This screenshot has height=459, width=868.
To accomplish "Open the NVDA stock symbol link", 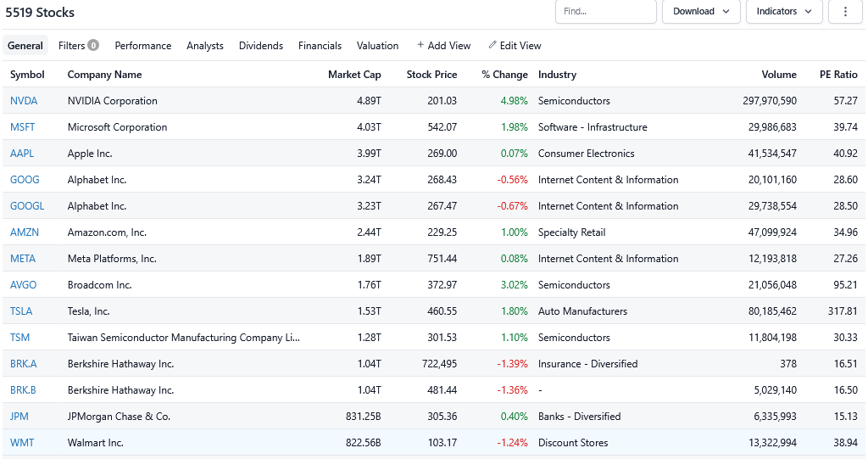I will click(24, 101).
